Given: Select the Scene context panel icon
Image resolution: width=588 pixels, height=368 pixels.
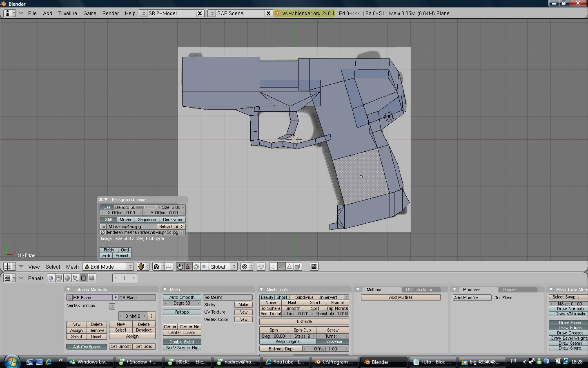Looking at the screenshot, I should pos(92,278).
